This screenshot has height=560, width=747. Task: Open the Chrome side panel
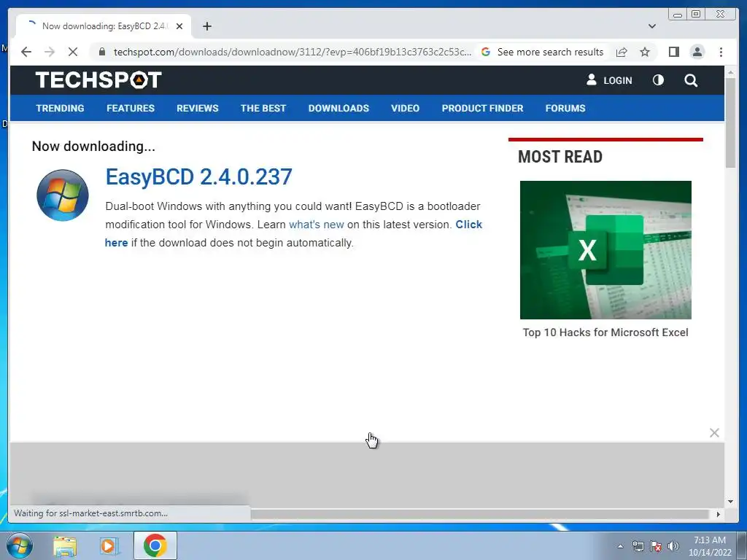(673, 52)
